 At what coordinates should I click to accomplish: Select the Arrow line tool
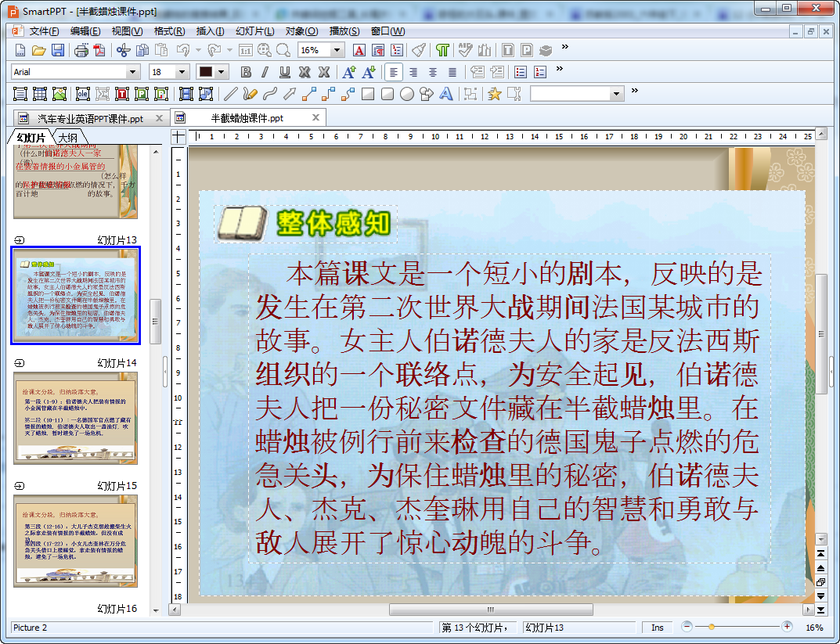pos(290,94)
